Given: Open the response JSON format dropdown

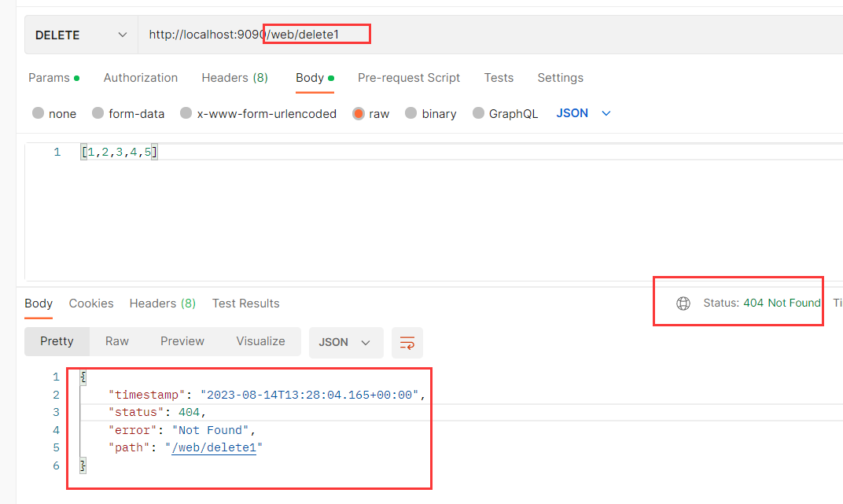Looking at the screenshot, I should click(x=346, y=343).
